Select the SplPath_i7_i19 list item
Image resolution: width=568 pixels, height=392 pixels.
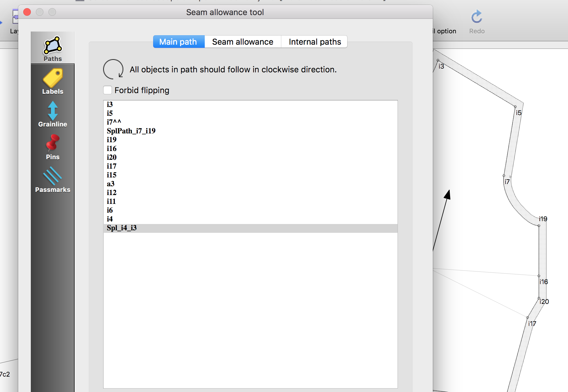[x=131, y=131]
